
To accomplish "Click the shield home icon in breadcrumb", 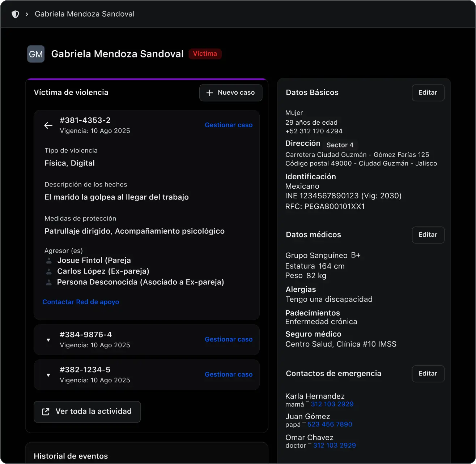I will point(15,14).
